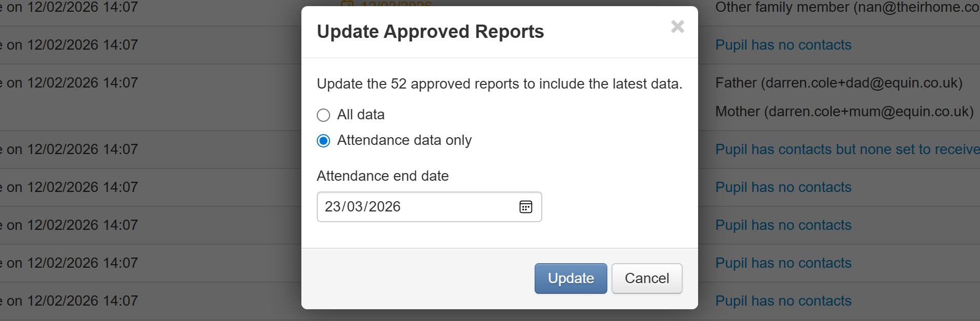Viewport: 980px width, 321px height.
Task: Click the Other family member contact entry
Action: pyautogui.click(x=847, y=7)
